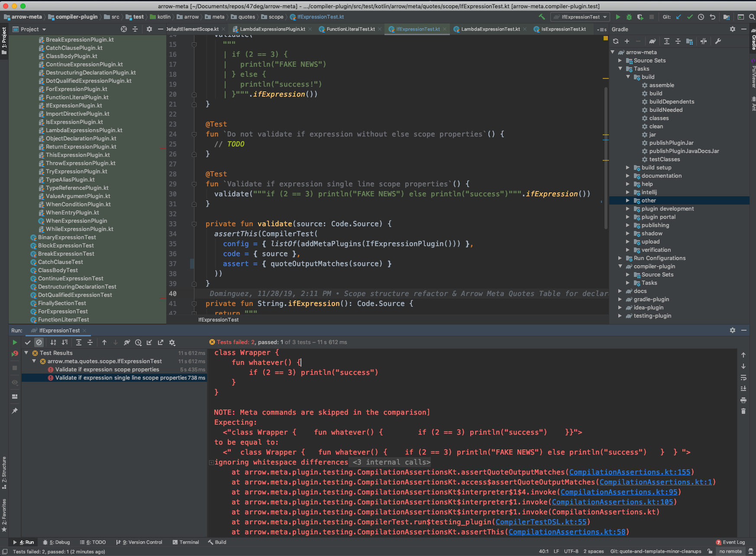Click the Git update project arrow icon
This screenshot has width=756, height=556.
(678, 17)
